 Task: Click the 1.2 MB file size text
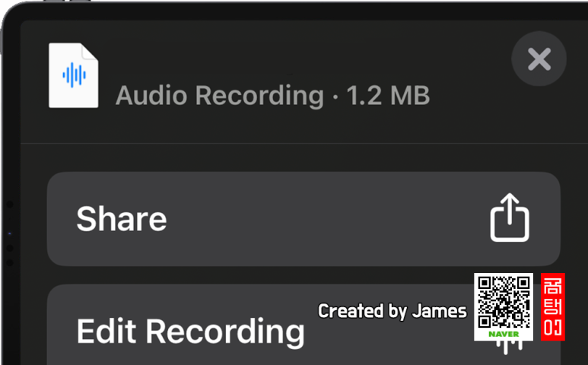tap(388, 96)
